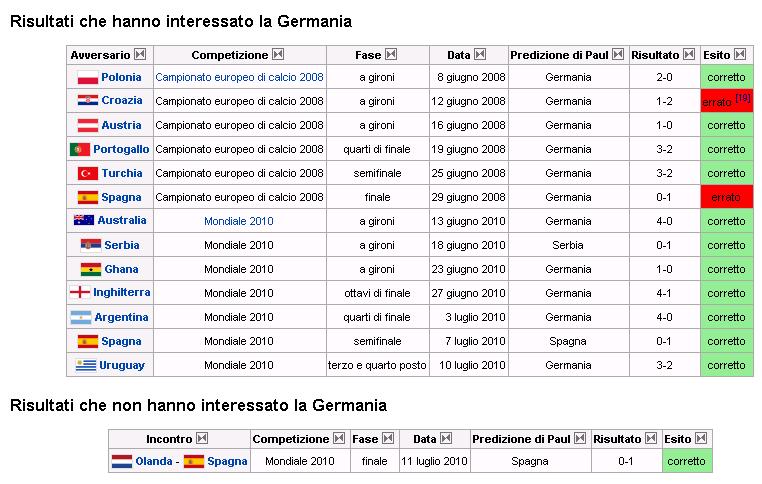Click the sort icon next to Fase header
The height and width of the screenshot is (484, 762).
(x=391, y=54)
